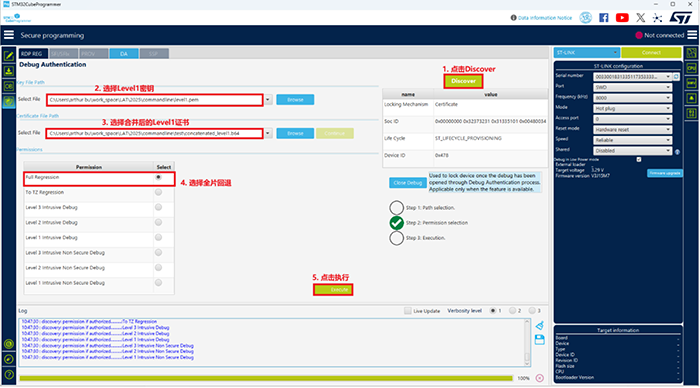Switch to the SSP tab
This screenshot has height=388, width=700.
click(x=154, y=54)
